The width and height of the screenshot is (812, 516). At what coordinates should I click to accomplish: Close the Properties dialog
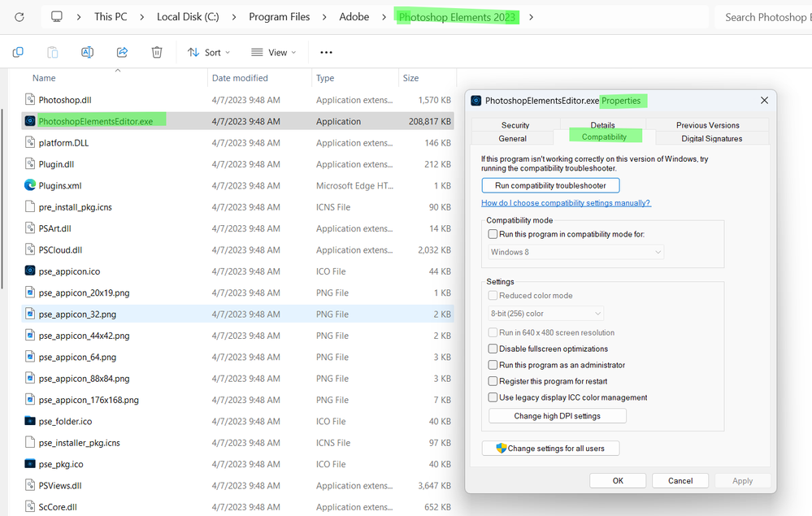click(x=764, y=101)
